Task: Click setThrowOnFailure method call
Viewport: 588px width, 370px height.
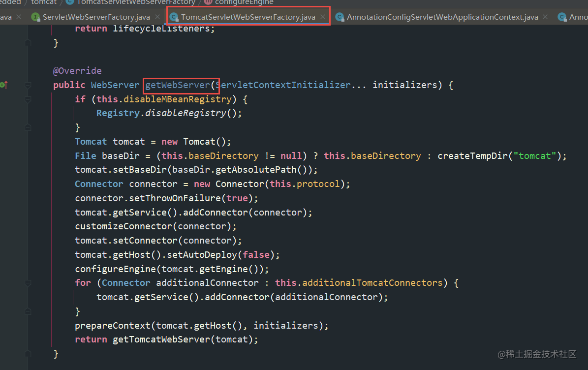Action: [x=175, y=198]
